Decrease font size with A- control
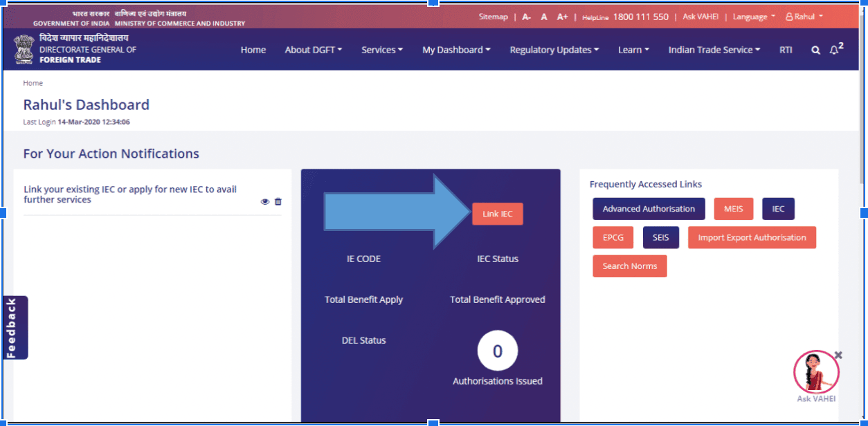868x426 pixels. [x=526, y=17]
